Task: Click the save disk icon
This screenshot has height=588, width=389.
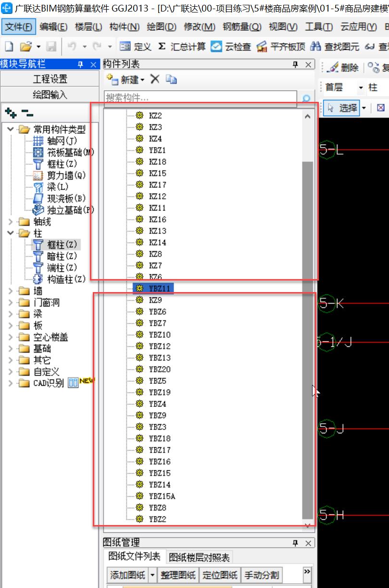Action: click(51, 47)
